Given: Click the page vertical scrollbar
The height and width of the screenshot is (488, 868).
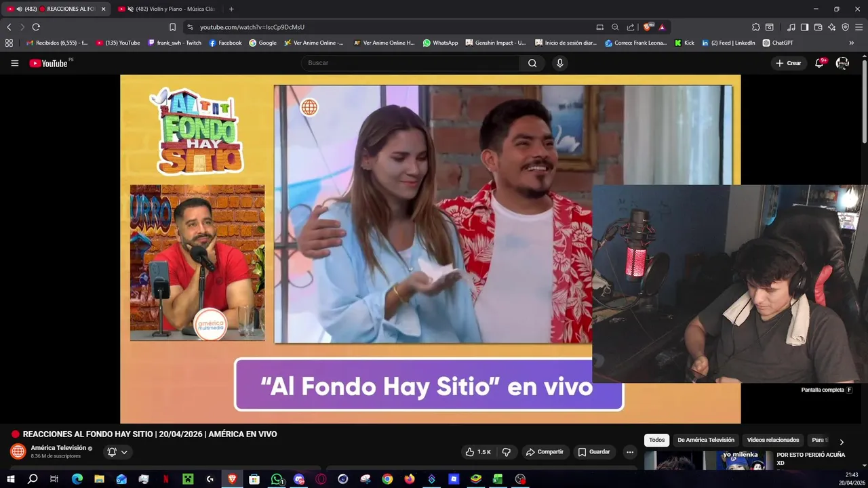Looking at the screenshot, I should pyautogui.click(x=865, y=102).
